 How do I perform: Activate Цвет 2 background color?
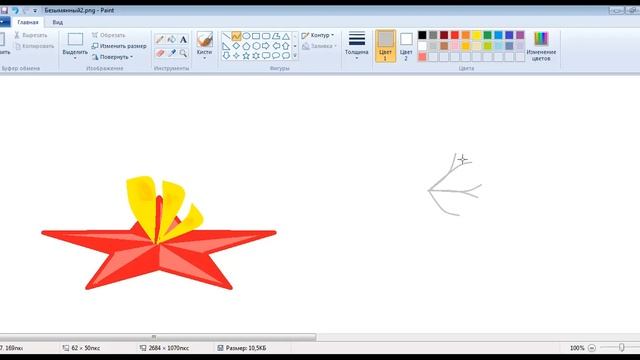coord(406,46)
